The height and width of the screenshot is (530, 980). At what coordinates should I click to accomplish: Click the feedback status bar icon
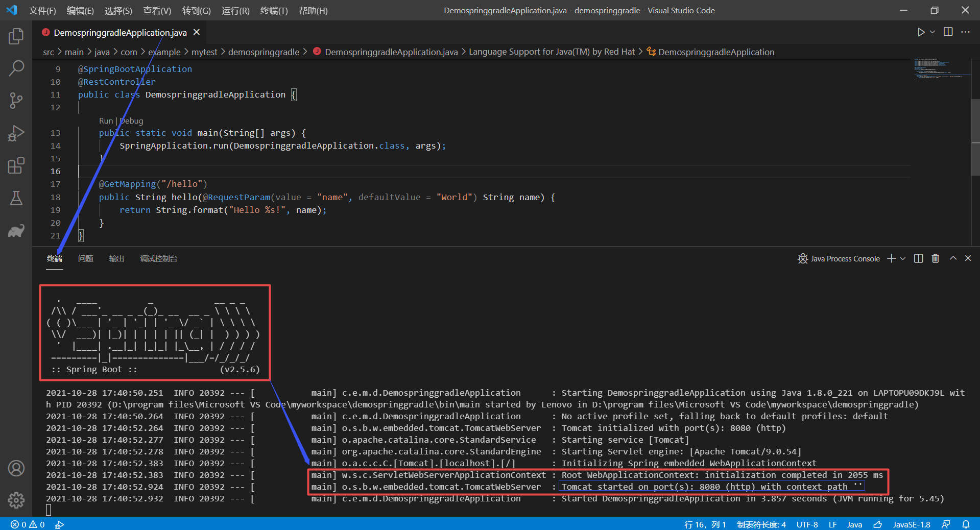pyautogui.click(x=946, y=524)
